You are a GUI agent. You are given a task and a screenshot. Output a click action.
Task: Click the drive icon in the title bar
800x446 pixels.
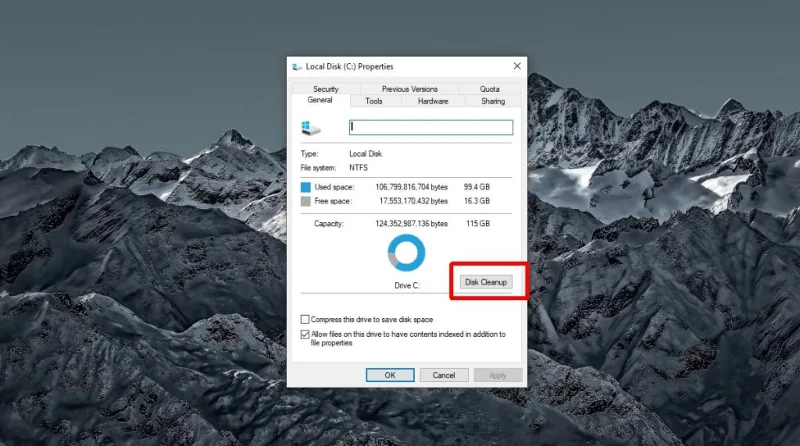(297, 67)
